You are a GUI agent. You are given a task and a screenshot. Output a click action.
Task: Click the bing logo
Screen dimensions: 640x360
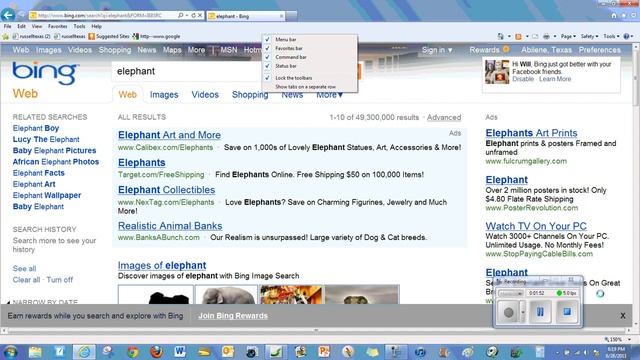pos(46,73)
